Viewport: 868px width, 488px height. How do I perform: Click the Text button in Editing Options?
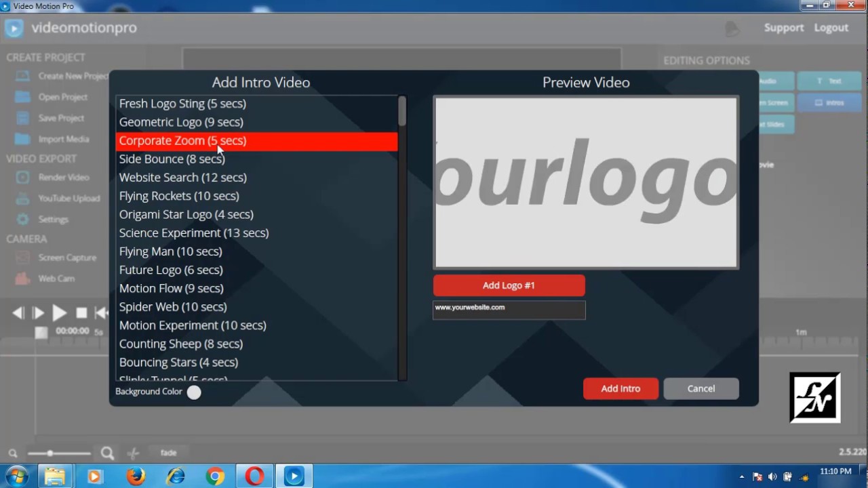829,81
